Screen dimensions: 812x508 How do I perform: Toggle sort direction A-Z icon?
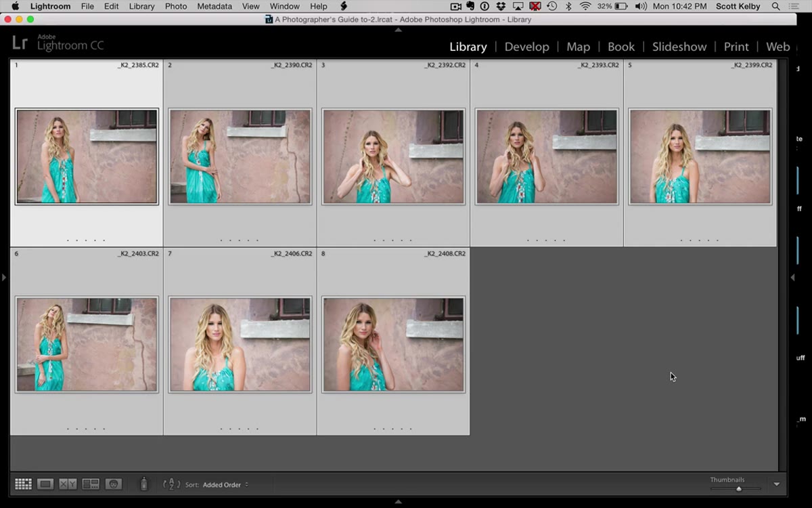tap(171, 484)
